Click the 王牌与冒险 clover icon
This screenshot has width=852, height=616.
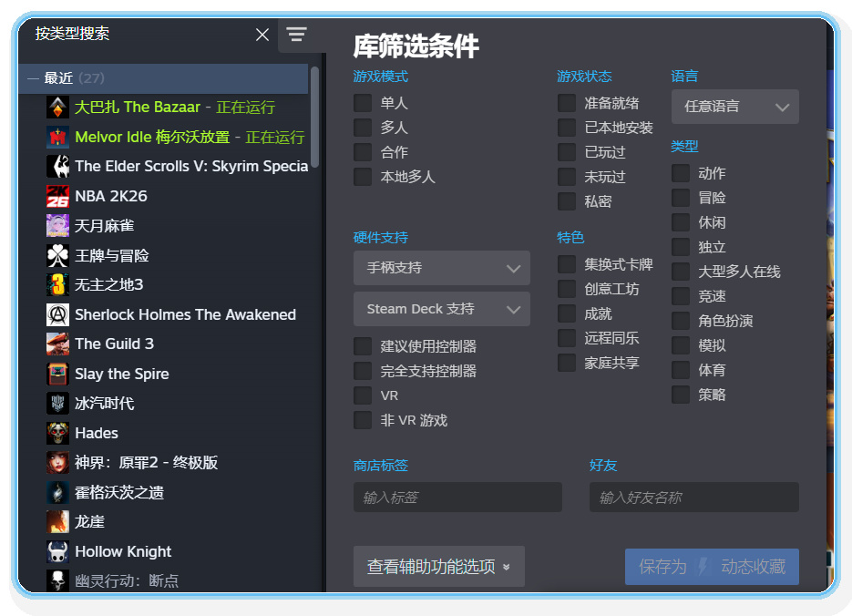click(57, 255)
